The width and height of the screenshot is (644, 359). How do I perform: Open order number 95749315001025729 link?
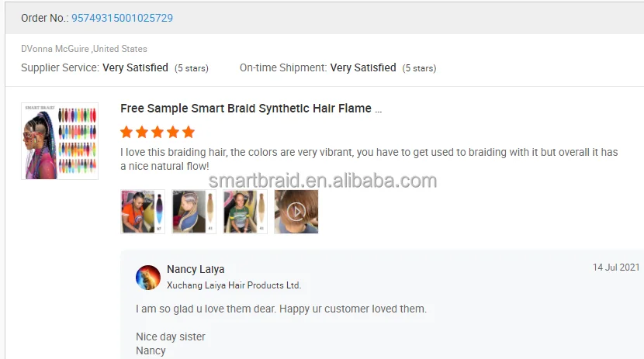pyautogui.click(x=122, y=18)
